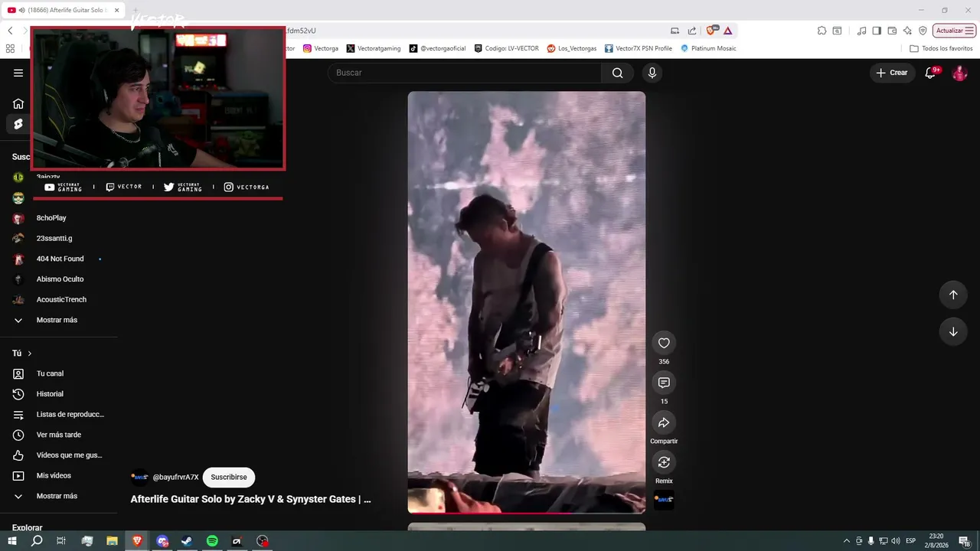Open Todos los favoritos bookmarks folder
980x551 pixels.
pyautogui.click(x=941, y=48)
